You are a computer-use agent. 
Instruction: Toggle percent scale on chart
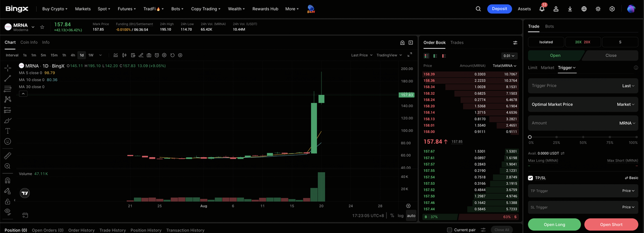pyautogui.click(x=392, y=216)
